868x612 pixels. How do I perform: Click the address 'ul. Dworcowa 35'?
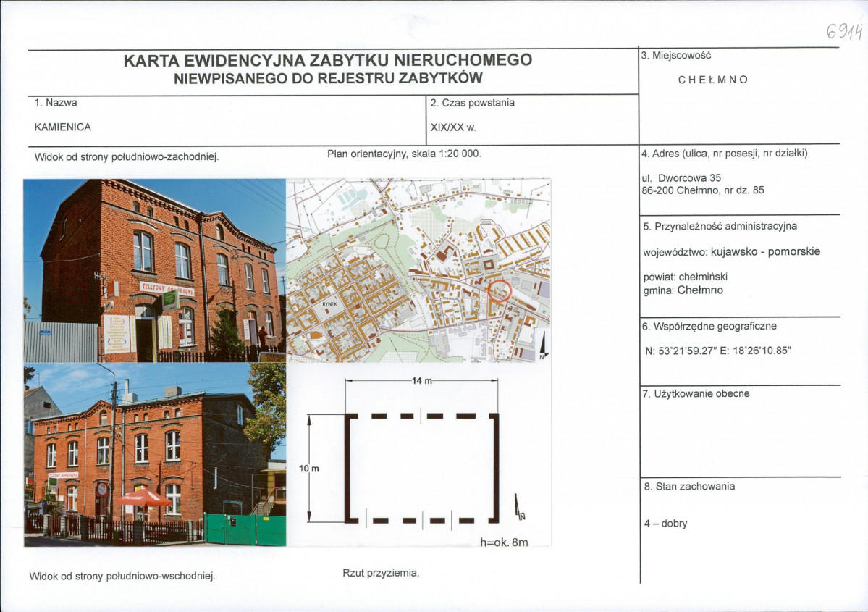681,177
